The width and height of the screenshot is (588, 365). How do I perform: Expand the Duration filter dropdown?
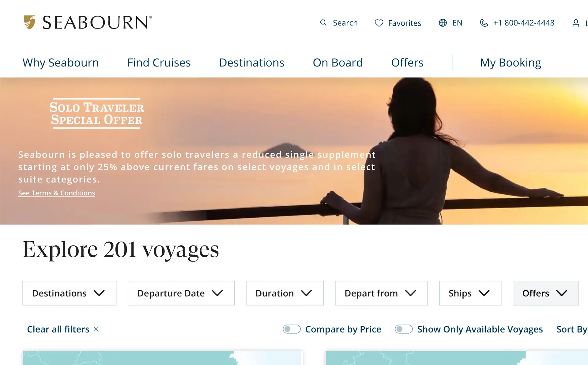pyautogui.click(x=285, y=293)
